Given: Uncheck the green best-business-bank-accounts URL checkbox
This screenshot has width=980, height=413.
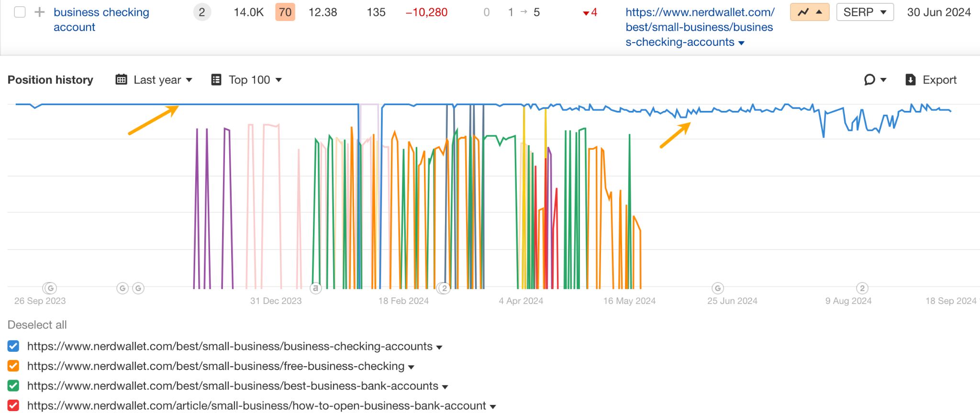Looking at the screenshot, I should [x=13, y=386].
